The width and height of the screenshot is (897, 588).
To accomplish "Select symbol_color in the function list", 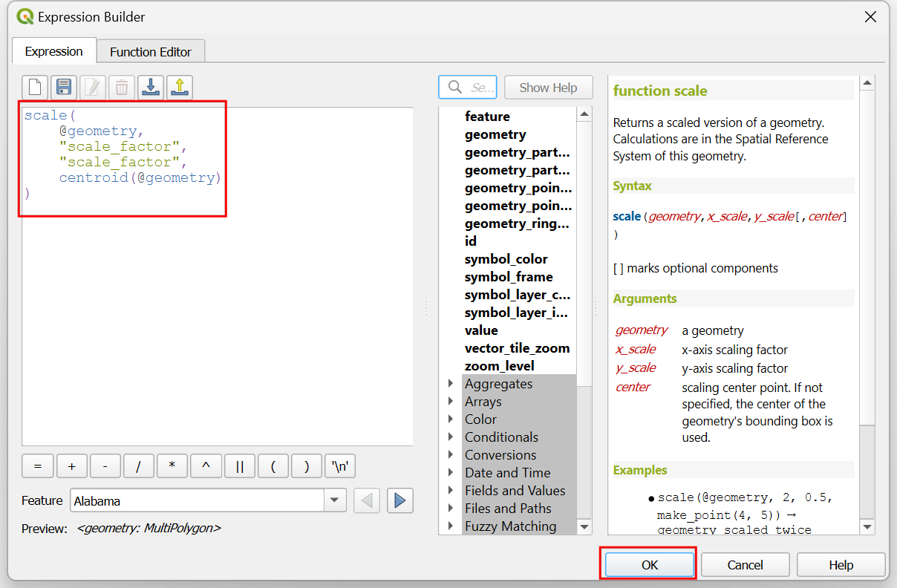I will (506, 259).
